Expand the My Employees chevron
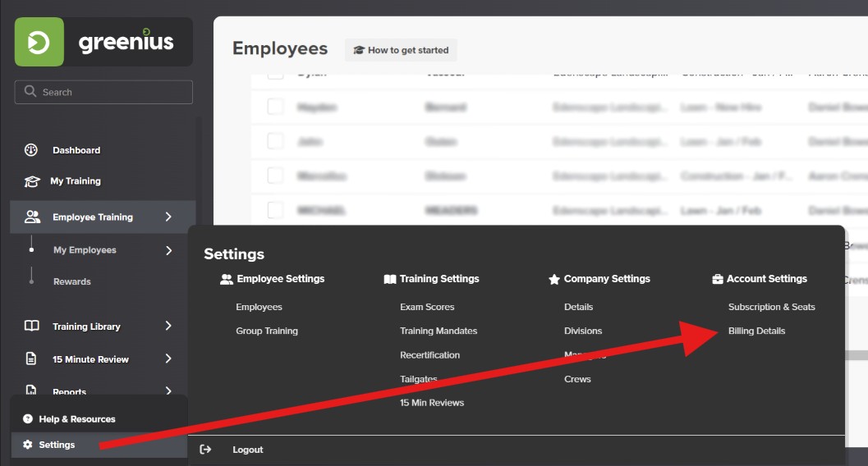This screenshot has height=466, width=868. [168, 250]
